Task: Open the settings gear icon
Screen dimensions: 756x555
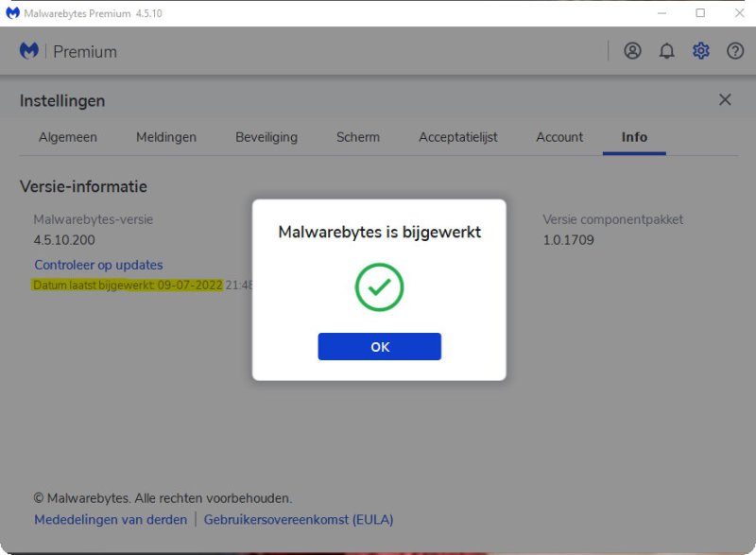Action: click(x=701, y=51)
